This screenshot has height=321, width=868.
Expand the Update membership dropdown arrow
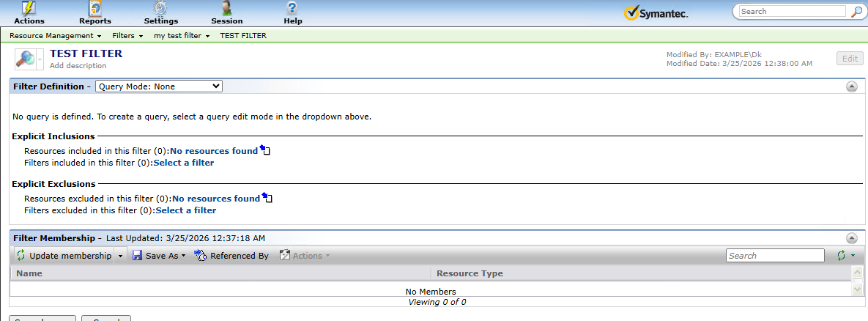pyautogui.click(x=121, y=256)
